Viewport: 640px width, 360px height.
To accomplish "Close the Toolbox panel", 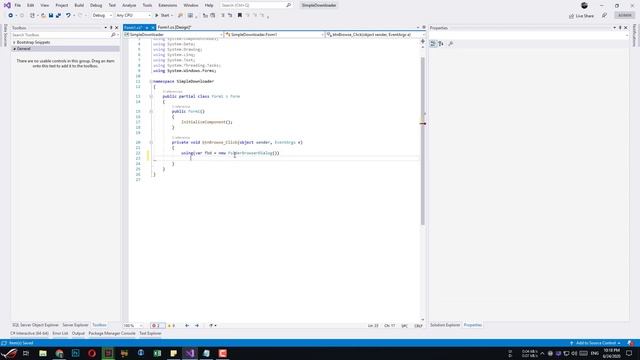I will 116,28.
